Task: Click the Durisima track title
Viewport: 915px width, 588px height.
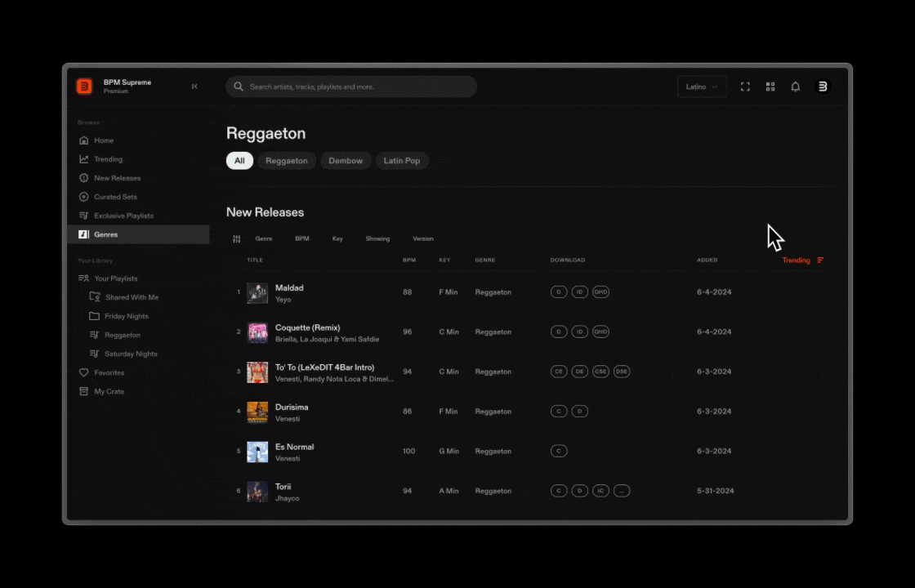Action: 292,408
